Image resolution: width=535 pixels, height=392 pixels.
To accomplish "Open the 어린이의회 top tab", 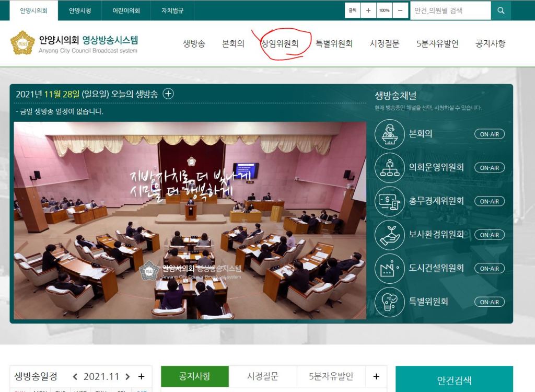I will click(x=126, y=10).
